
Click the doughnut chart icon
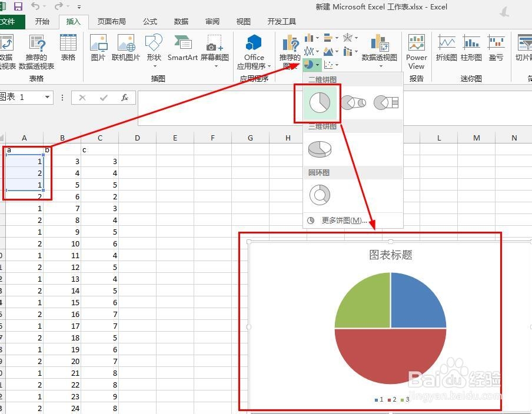pos(320,195)
